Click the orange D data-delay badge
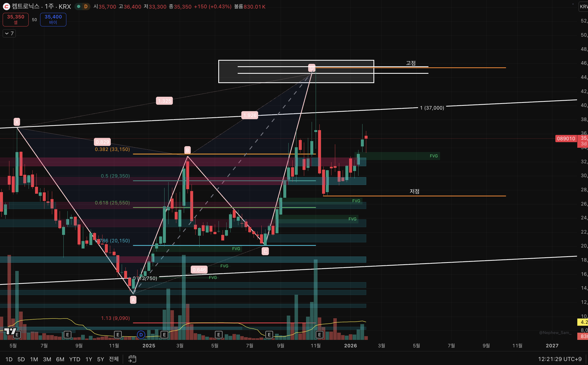The width and height of the screenshot is (588, 365). click(86, 6)
